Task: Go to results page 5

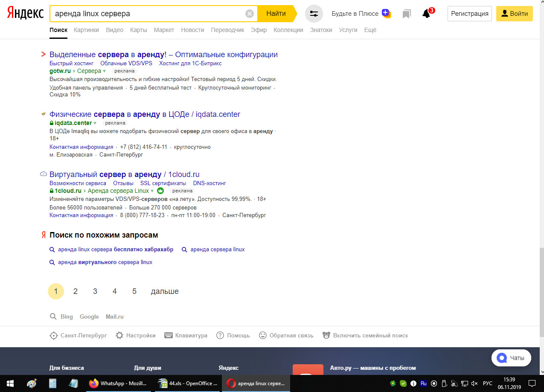Action: pyautogui.click(x=134, y=291)
